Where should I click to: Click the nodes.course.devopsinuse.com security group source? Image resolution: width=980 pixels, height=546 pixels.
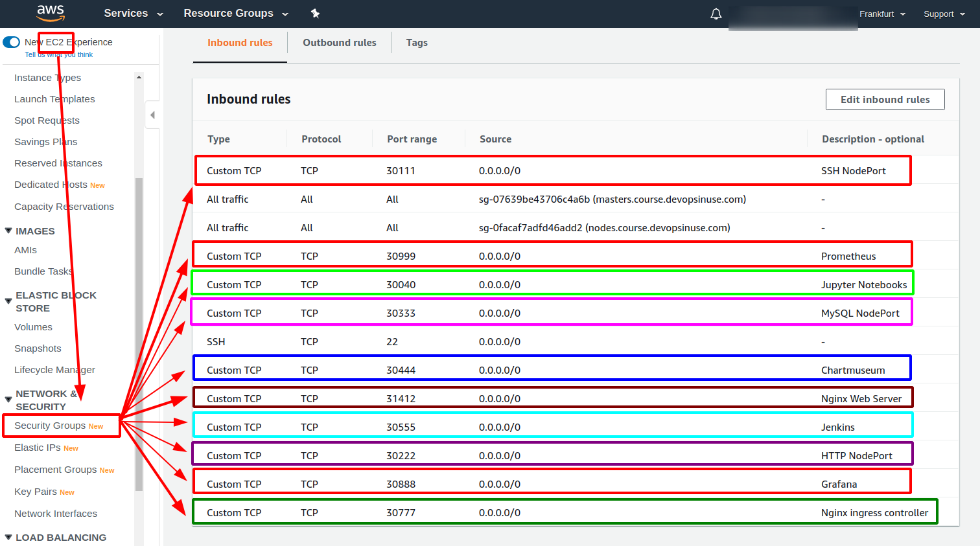(x=605, y=228)
